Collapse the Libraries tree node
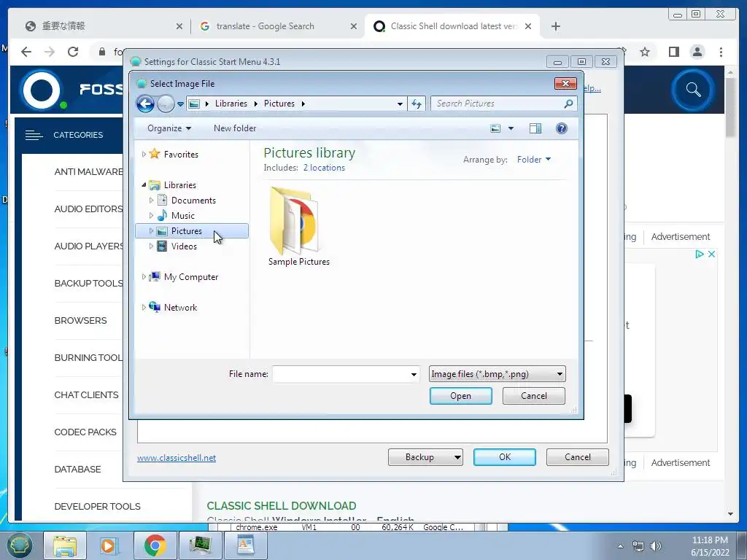This screenshot has height=560, width=747. click(144, 184)
